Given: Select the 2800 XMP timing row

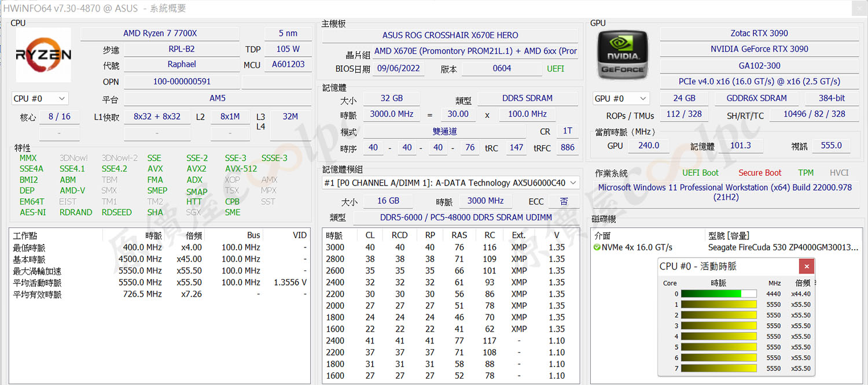Looking at the screenshot, I should (451, 259).
